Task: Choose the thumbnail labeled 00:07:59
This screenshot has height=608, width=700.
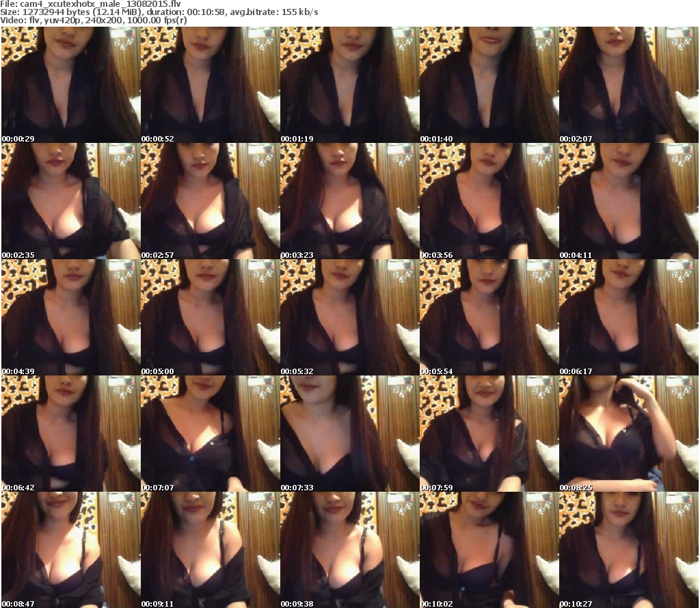Action: pos(489,434)
